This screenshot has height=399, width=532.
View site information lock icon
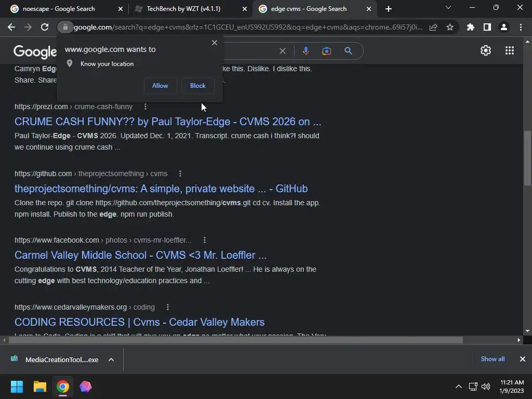(65, 27)
